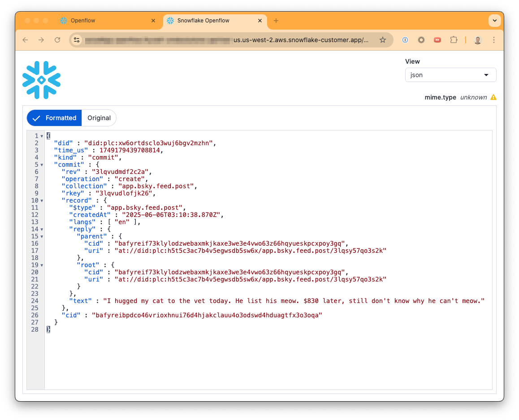Open the profile avatar menu
Image resolution: width=519 pixels, height=420 pixels.
[477, 40]
